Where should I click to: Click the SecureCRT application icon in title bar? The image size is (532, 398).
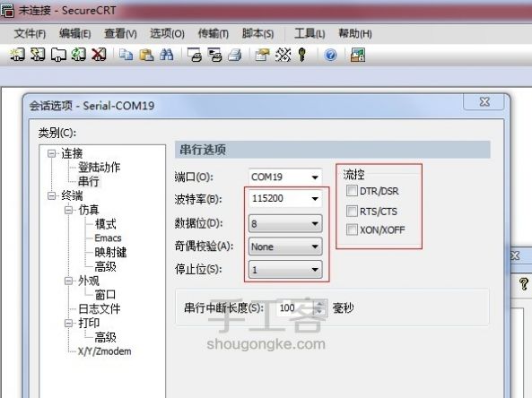tap(7, 11)
